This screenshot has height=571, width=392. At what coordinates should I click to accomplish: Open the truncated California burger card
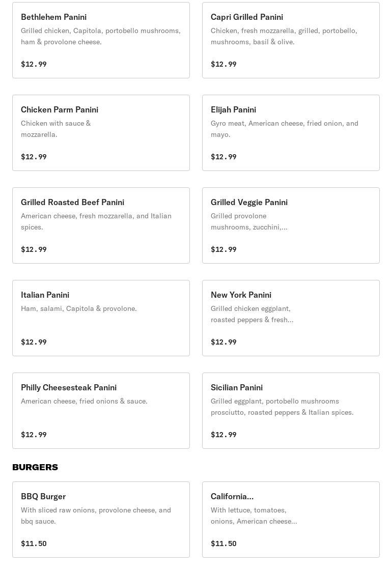[291, 520]
